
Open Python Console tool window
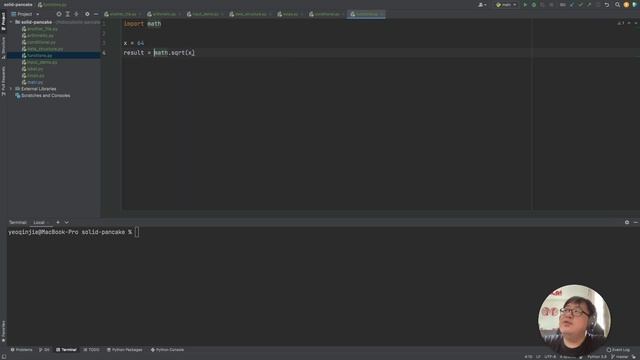tap(167, 350)
